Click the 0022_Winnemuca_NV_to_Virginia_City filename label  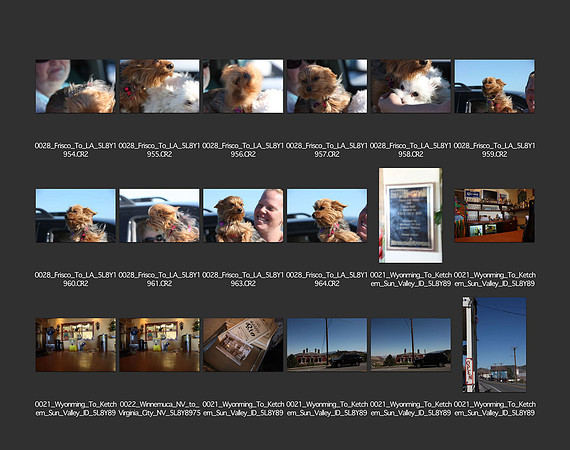(159, 409)
